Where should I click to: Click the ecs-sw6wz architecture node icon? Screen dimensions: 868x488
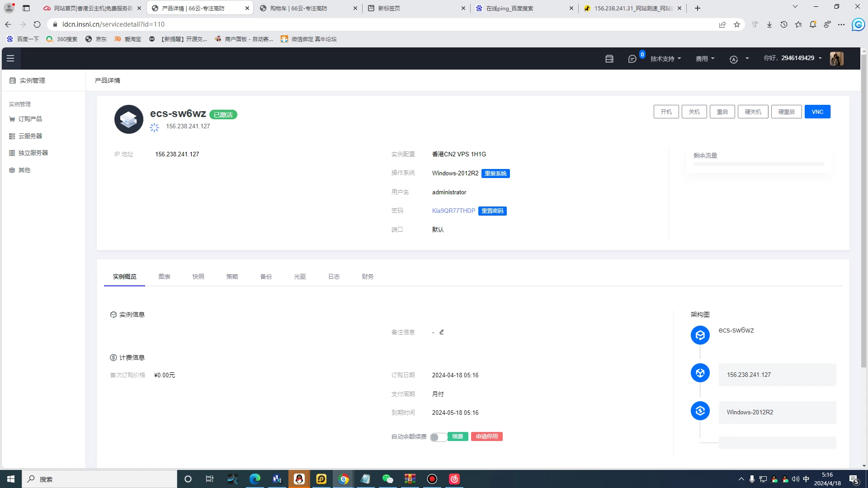click(700, 335)
